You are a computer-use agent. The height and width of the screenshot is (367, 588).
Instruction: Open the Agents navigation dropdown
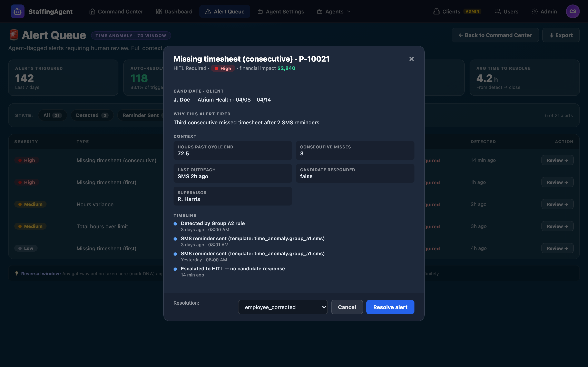[333, 11]
